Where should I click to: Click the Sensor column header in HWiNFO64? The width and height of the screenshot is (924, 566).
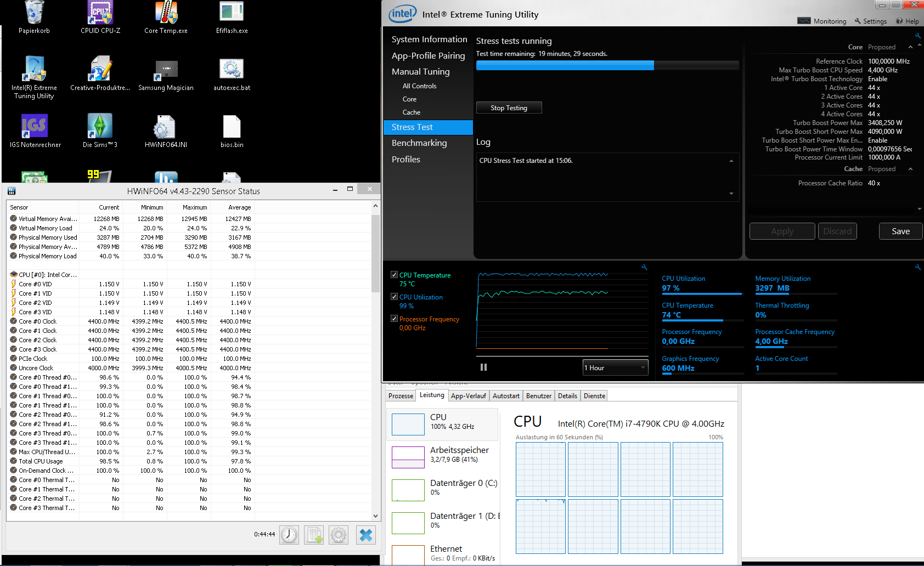(43, 207)
